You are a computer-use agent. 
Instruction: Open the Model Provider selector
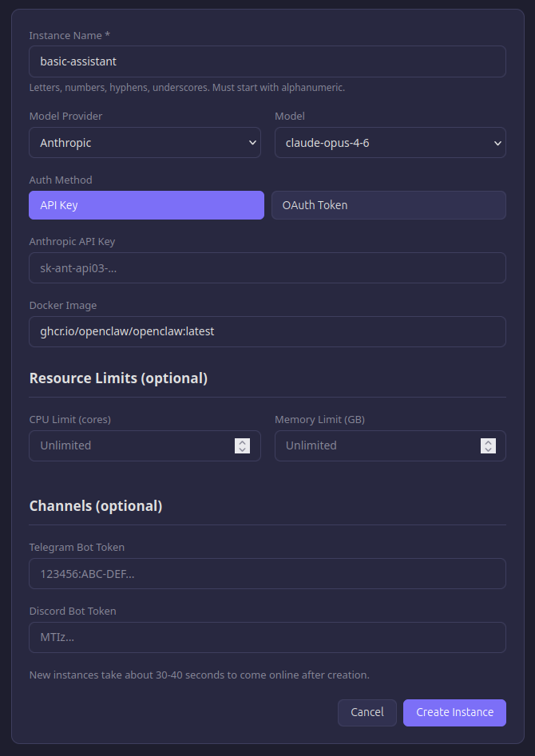pyautogui.click(x=145, y=142)
